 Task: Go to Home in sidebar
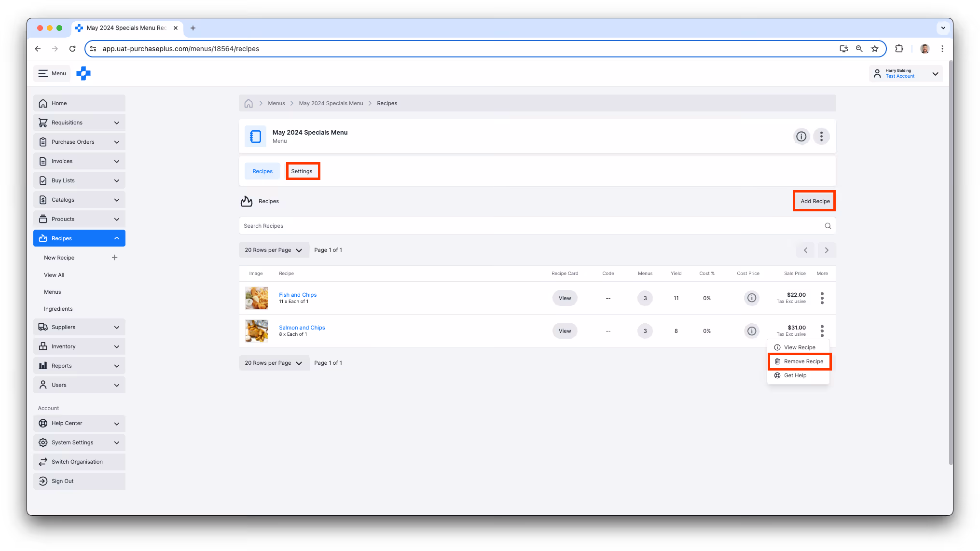pyautogui.click(x=79, y=103)
